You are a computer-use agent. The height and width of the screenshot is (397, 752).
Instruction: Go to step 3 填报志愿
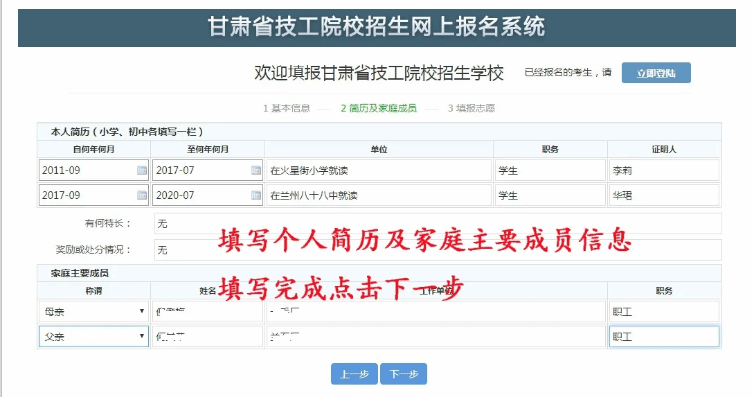[x=471, y=108]
